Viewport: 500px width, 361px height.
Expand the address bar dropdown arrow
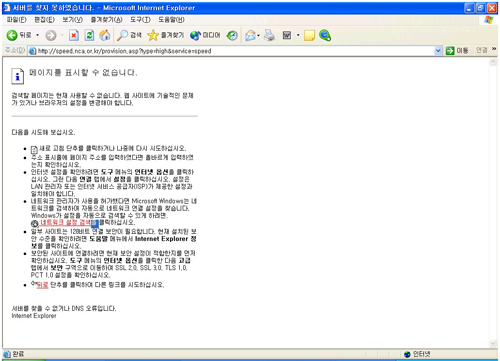[438, 51]
